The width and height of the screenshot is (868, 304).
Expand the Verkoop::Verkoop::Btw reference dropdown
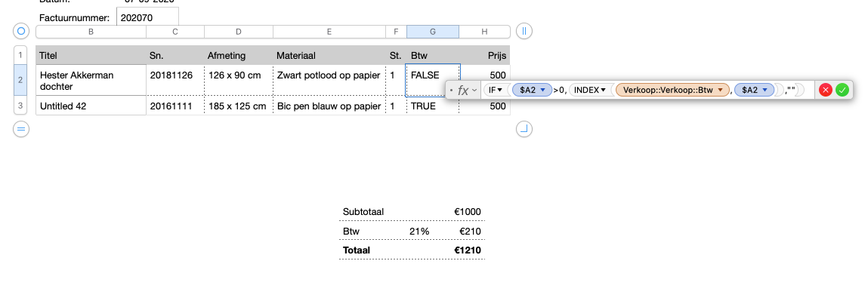[721, 90]
